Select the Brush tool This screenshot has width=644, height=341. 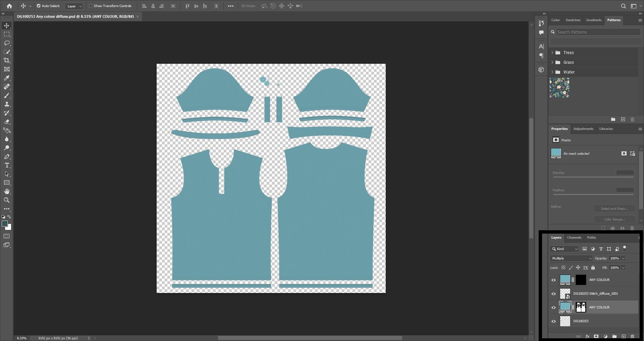pyautogui.click(x=7, y=95)
